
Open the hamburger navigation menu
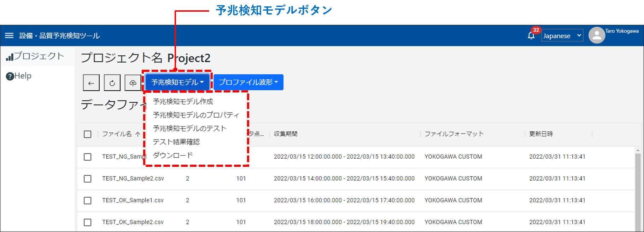pos(9,35)
